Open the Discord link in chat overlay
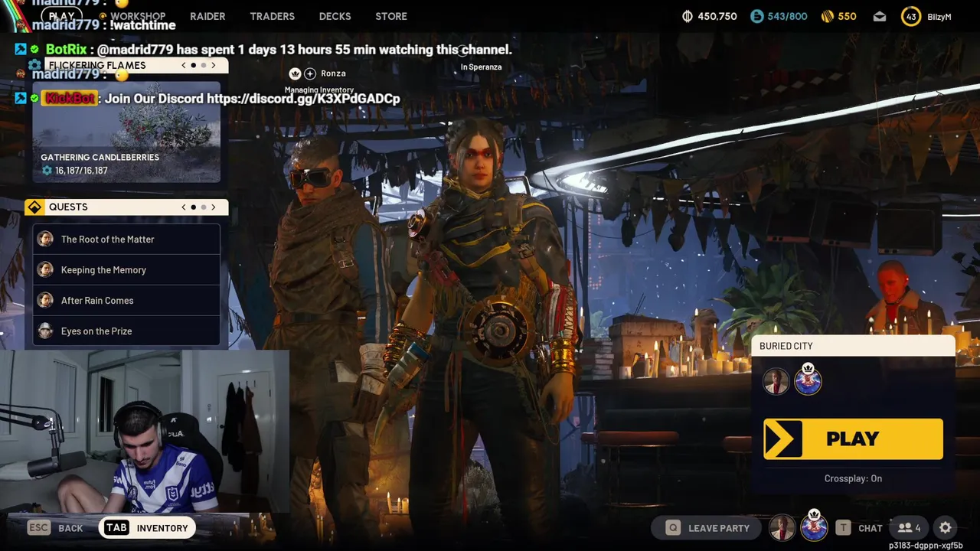 click(303, 98)
